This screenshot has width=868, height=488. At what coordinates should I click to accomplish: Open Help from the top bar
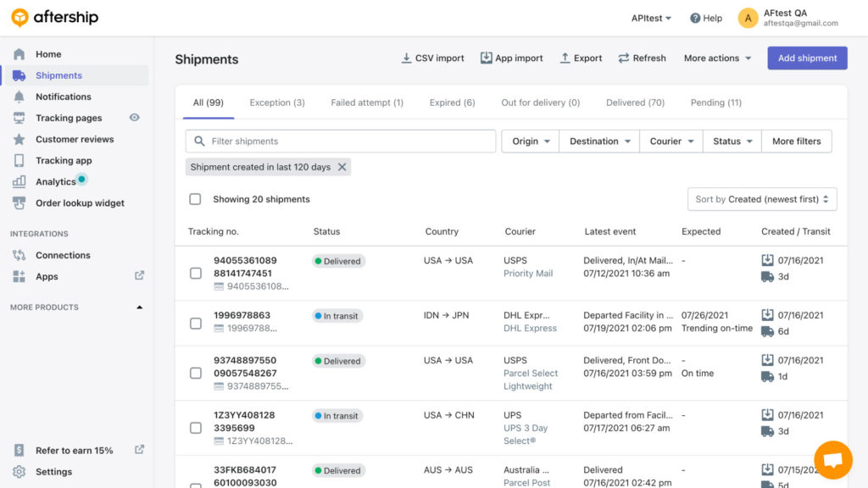coord(706,19)
